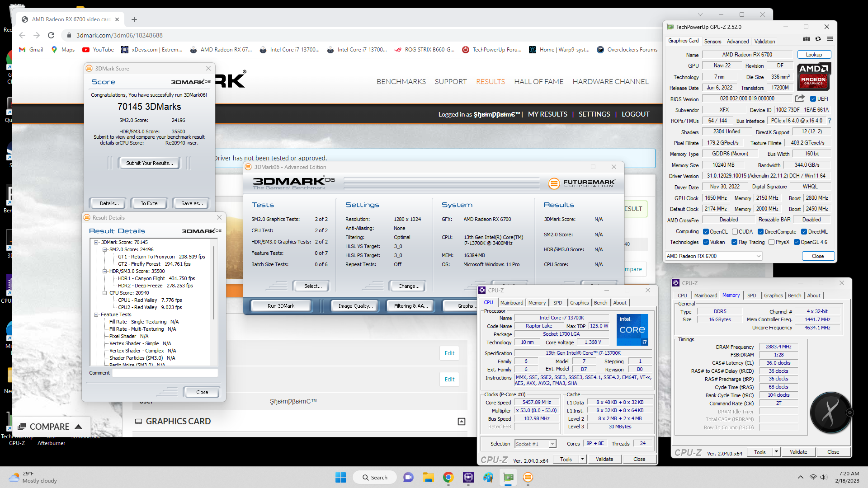Switch to the Mainboard tab in the CPU-Z CPU window
Viewport: 868px width, 488px height.
click(x=512, y=303)
